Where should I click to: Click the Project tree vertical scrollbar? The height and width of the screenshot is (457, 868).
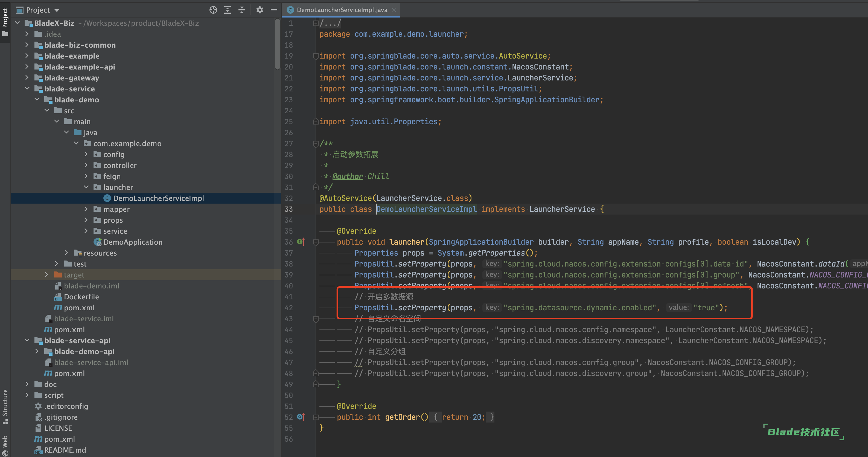pyautogui.click(x=277, y=44)
